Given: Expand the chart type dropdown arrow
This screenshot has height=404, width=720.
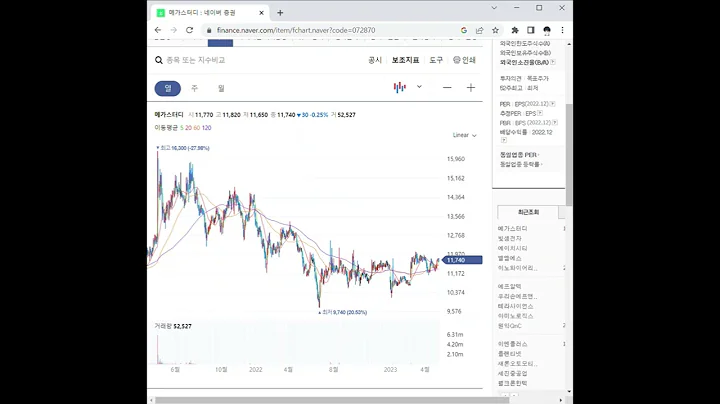Looking at the screenshot, I should click(x=419, y=87).
